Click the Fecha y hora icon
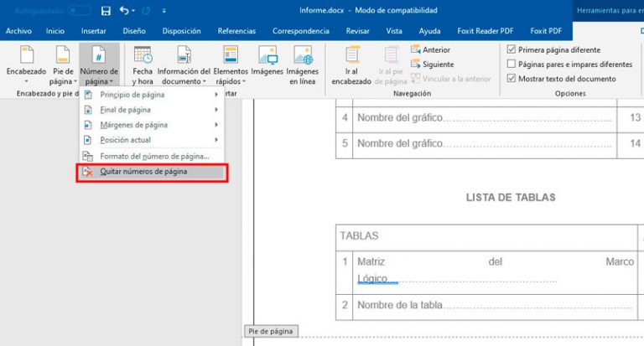 click(143, 55)
